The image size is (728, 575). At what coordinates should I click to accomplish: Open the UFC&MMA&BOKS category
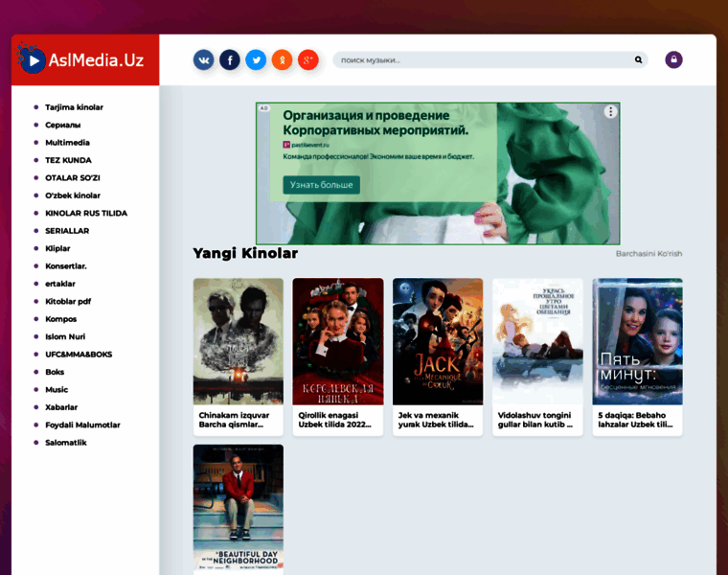tap(79, 355)
